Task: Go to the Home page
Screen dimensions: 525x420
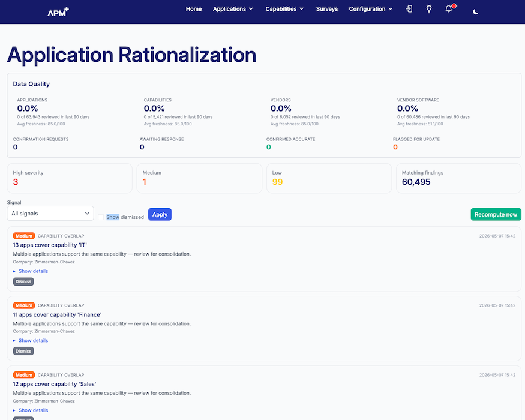Action: click(x=194, y=9)
